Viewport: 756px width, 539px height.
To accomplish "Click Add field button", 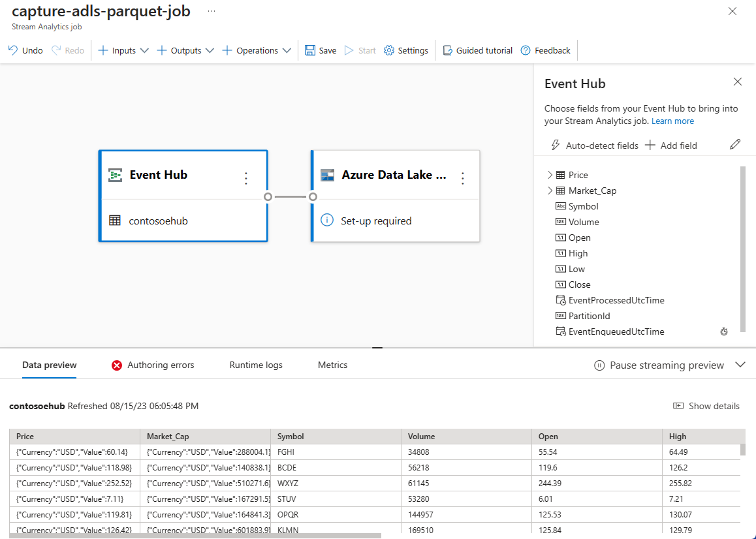I will pyautogui.click(x=671, y=146).
